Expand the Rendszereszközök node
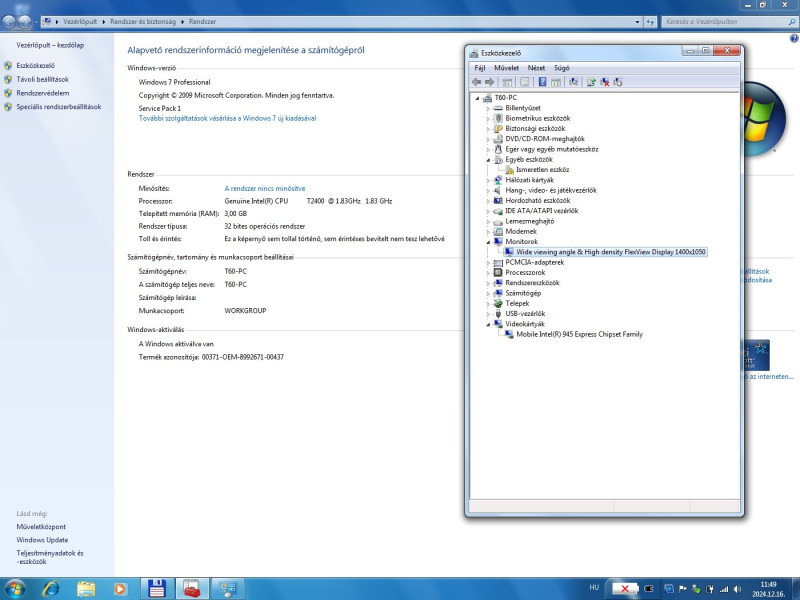 click(488, 283)
